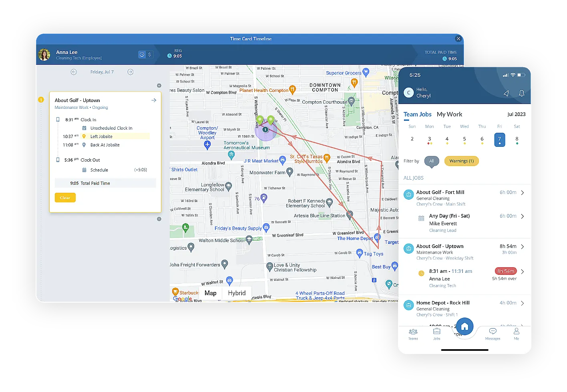Toggle dollar pay view in header
Screen dimensions: 567x392
149,55
